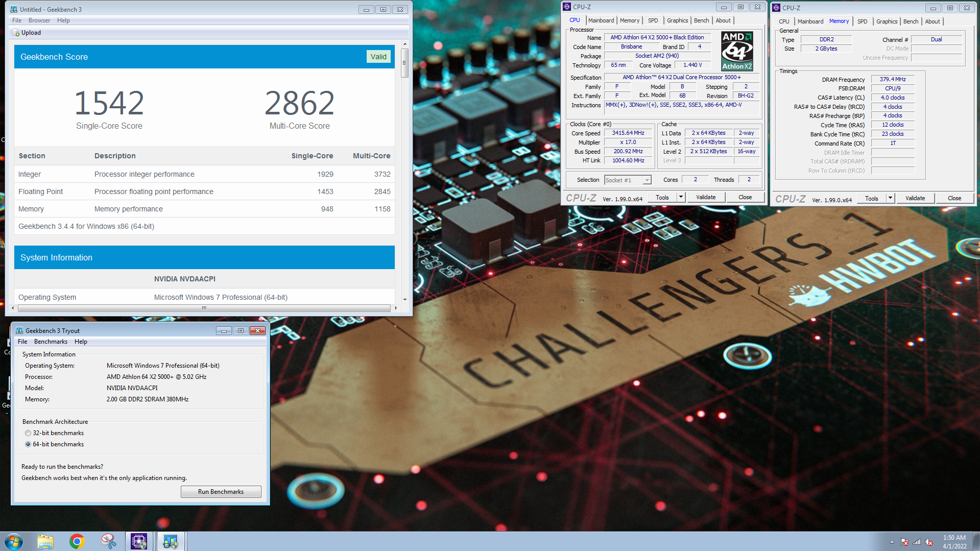Switch to CPU tab in right CPU-Z

[784, 21]
